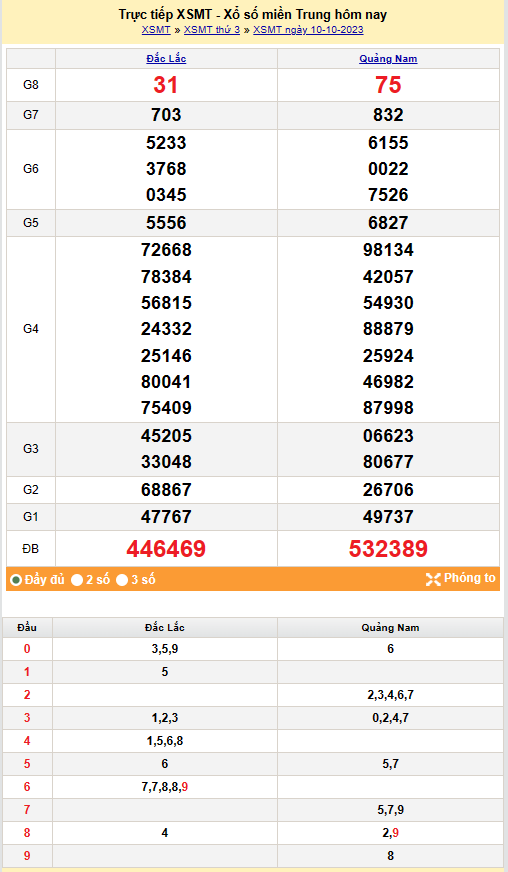Click the Đầu column header
The height and width of the screenshot is (872, 508).
(27, 628)
